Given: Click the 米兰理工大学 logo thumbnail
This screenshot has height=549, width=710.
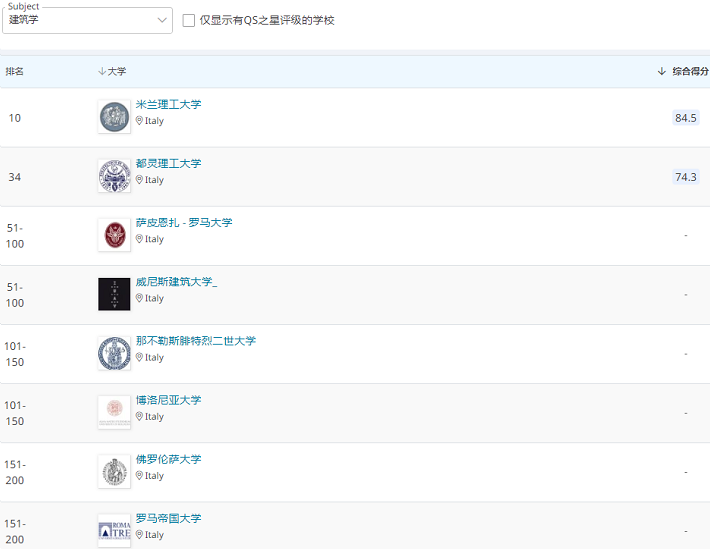Looking at the screenshot, I should [x=114, y=117].
